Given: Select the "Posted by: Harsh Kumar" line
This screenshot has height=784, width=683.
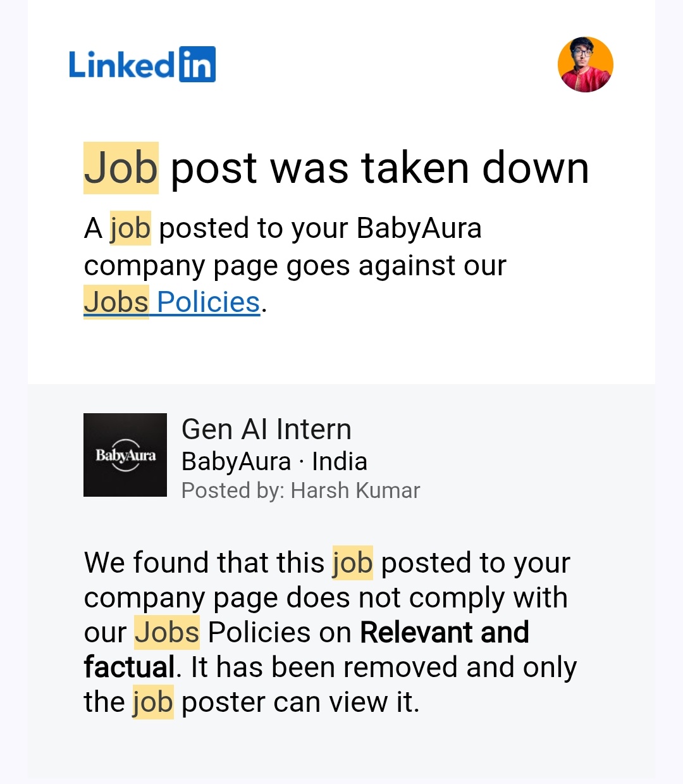Looking at the screenshot, I should coord(300,490).
